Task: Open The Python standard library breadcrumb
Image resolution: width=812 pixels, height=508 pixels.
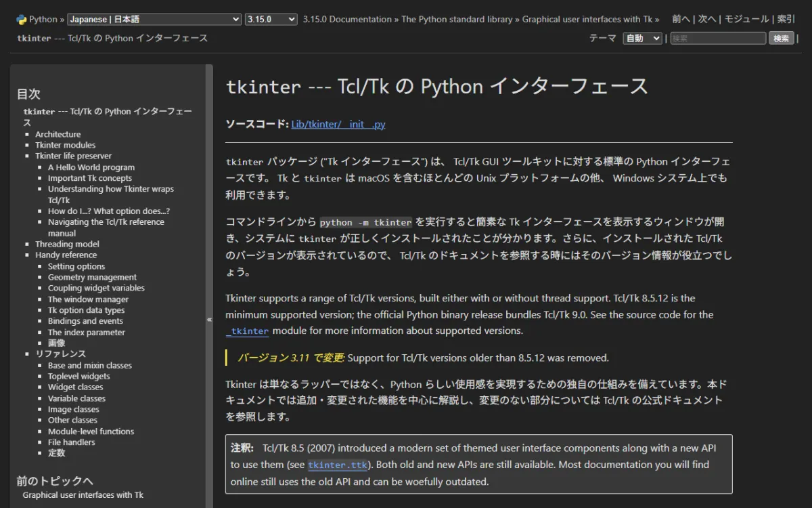Action: (457, 20)
